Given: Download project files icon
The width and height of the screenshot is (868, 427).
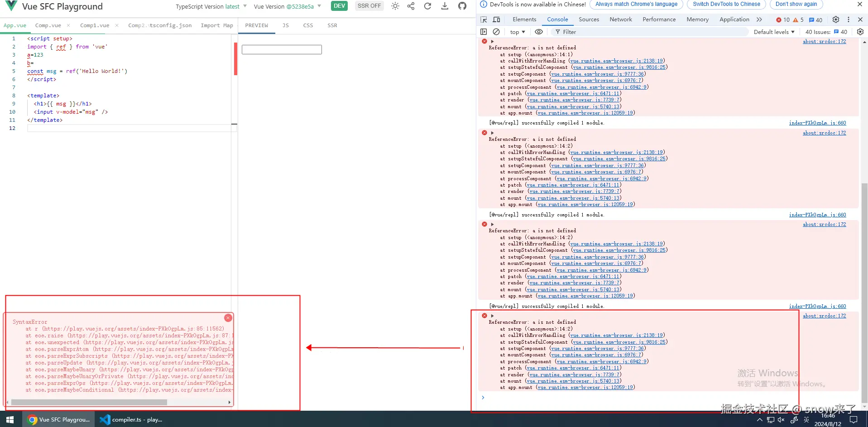Looking at the screenshot, I should click(445, 6).
